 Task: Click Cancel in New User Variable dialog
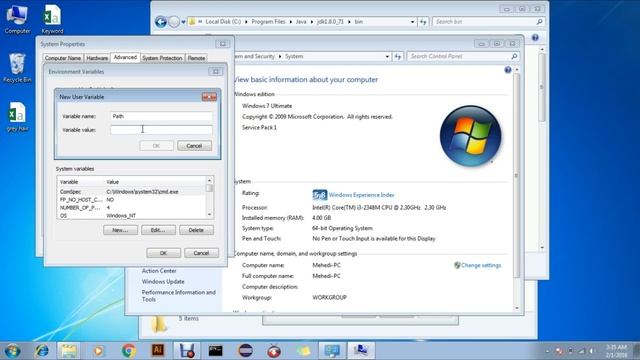tap(194, 146)
